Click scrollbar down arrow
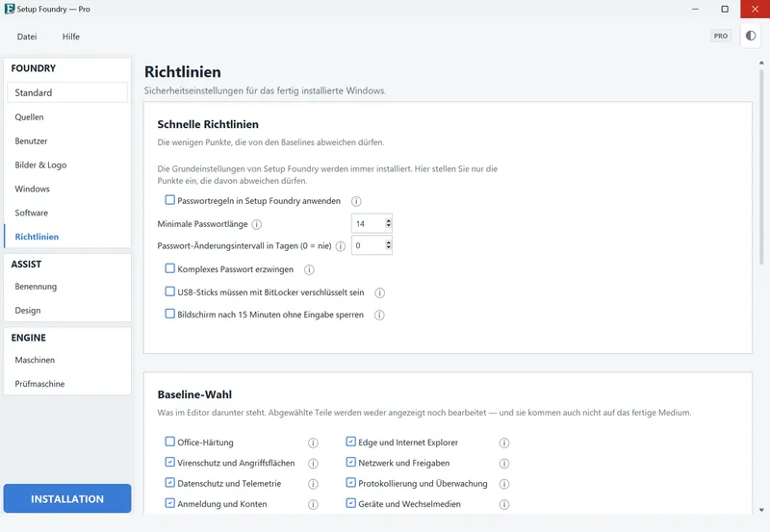The image size is (770, 532). click(761, 510)
